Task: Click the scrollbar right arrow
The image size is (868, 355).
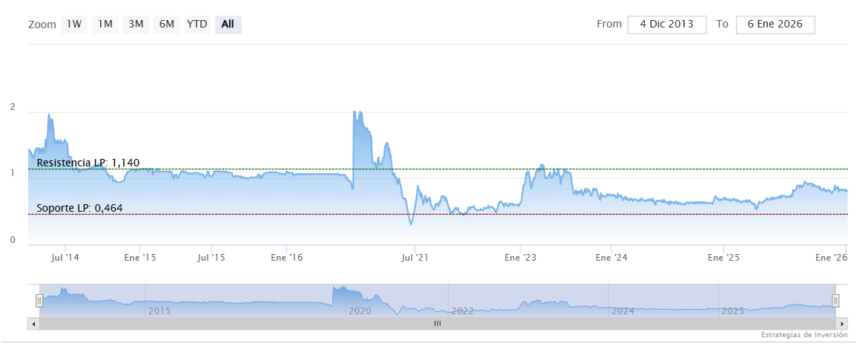Action: [842, 323]
